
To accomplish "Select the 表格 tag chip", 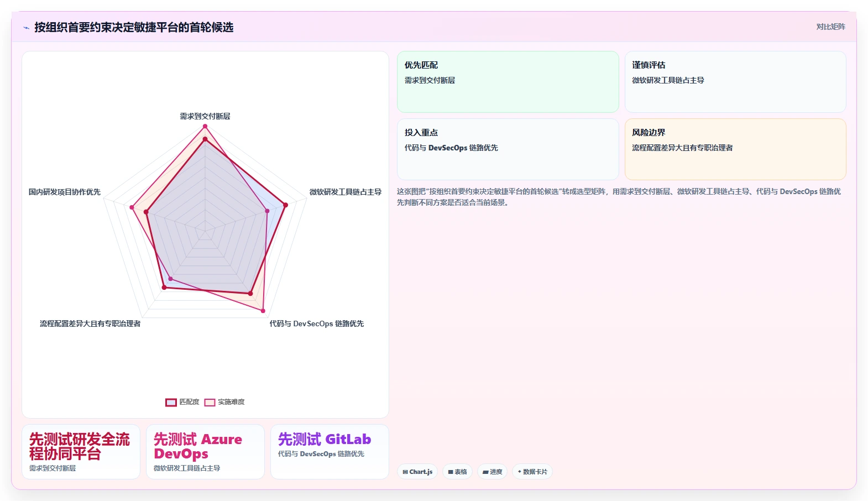I will point(457,472).
